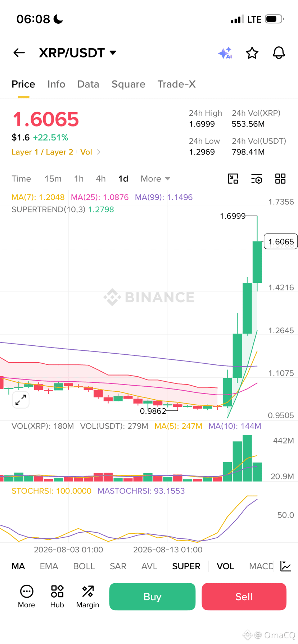The image size is (298, 644).
Task: Toggle the SUPER indicator
Action: point(186,566)
